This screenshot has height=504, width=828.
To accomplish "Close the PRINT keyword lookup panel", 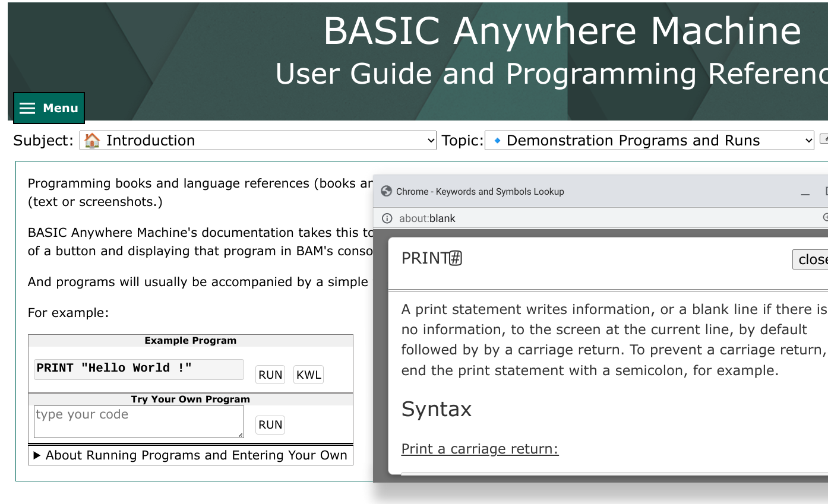I will [x=811, y=259].
